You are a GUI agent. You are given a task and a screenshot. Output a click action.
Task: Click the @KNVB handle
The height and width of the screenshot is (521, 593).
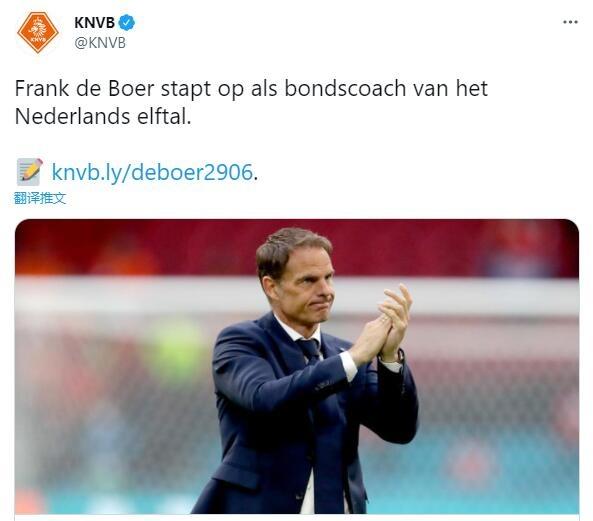[x=100, y=43]
